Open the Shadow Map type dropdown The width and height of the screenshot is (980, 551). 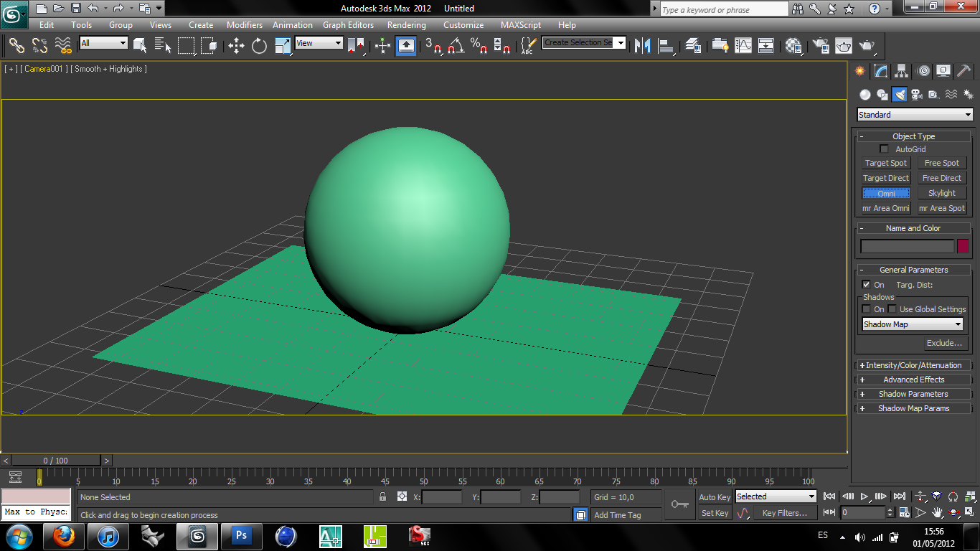pos(912,324)
